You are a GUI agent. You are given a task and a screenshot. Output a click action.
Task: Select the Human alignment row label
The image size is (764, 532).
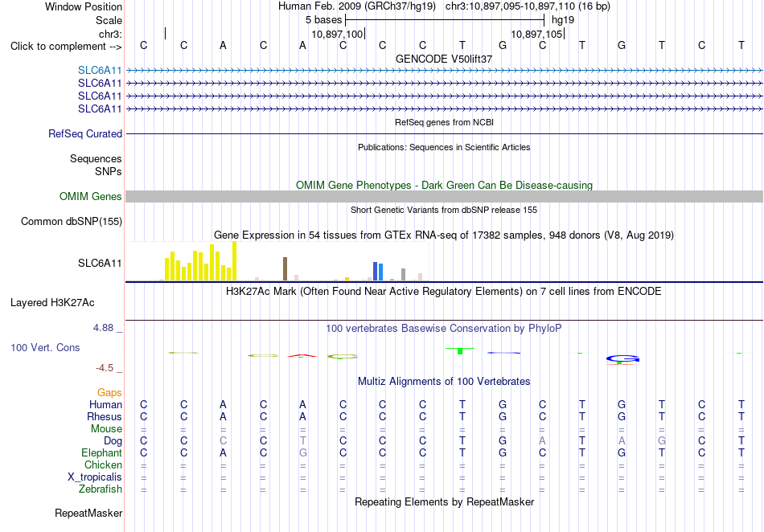(x=105, y=405)
